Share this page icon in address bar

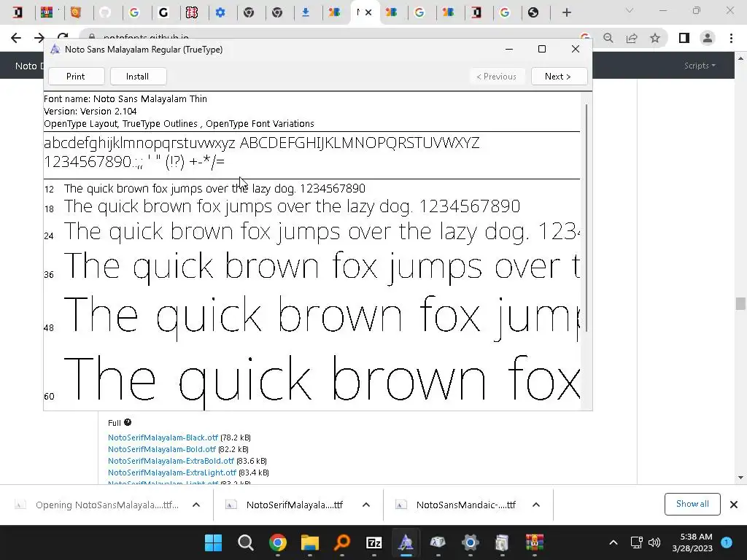coord(632,38)
